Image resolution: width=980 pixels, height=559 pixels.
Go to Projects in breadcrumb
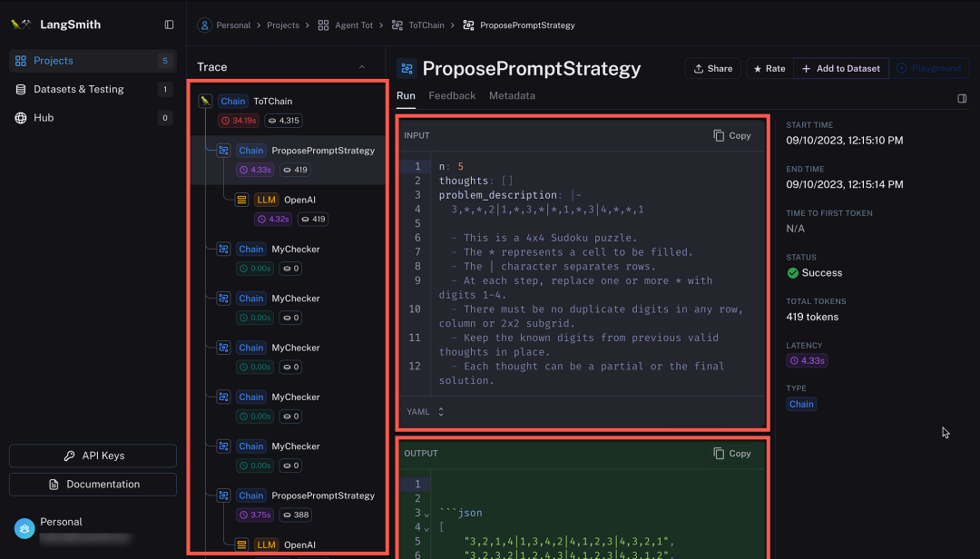283,25
